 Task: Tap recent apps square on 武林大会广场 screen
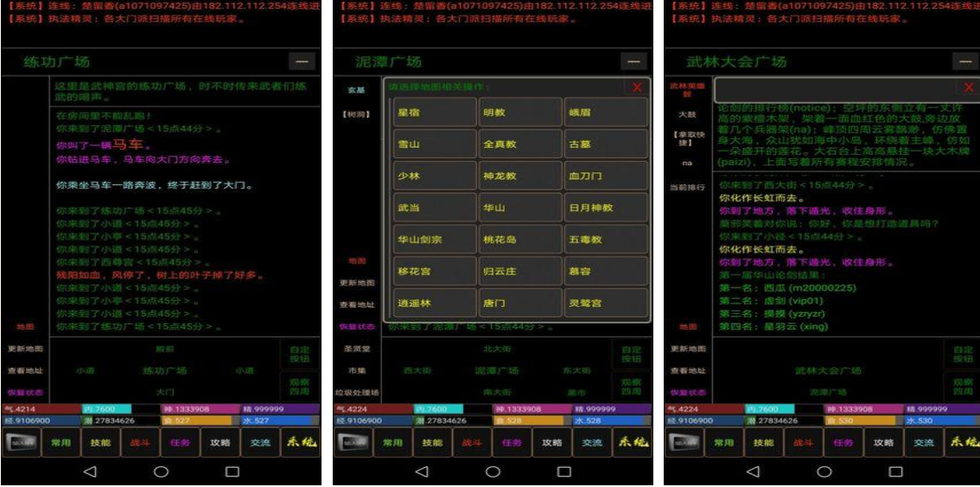point(895,471)
